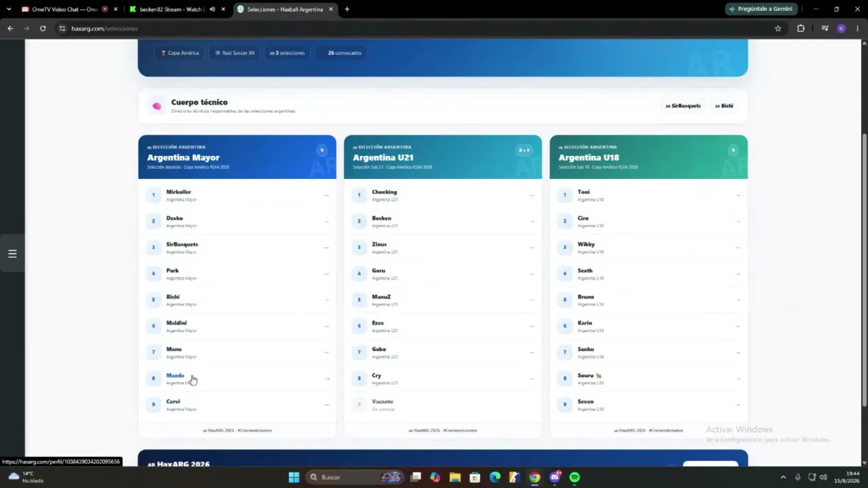This screenshot has width=868, height=488.
Task: Click the arrow on Mazda's row
Action: 326,379
